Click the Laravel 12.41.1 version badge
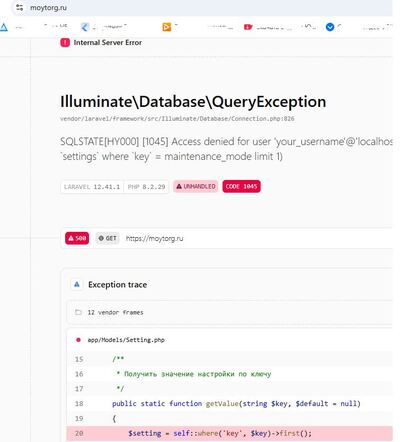This screenshot has height=442, width=400. pyautogui.click(x=92, y=187)
